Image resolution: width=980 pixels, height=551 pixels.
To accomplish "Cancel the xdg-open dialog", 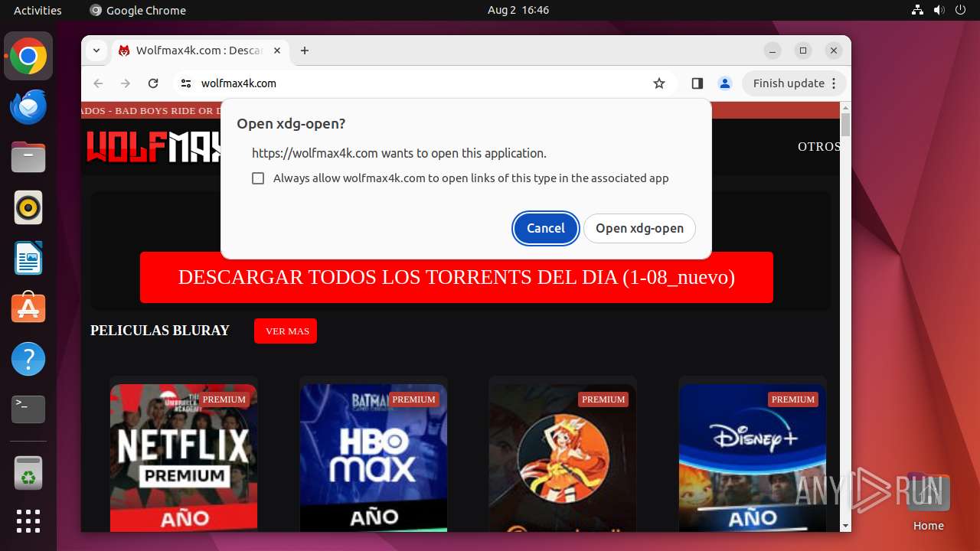I will pos(546,228).
